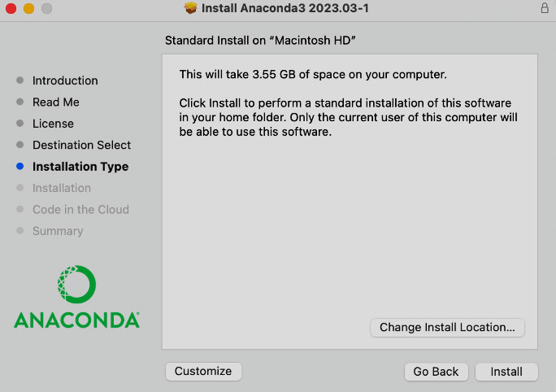Click the lock icon in the title bar
The width and height of the screenshot is (556, 392).
544,8
